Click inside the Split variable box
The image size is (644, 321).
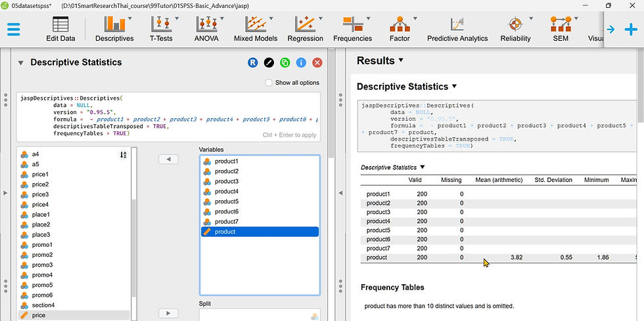click(x=260, y=315)
